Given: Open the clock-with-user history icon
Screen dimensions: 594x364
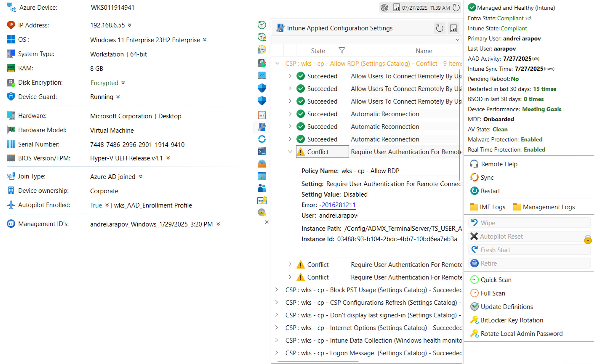Looking at the screenshot, I should pos(262,37).
